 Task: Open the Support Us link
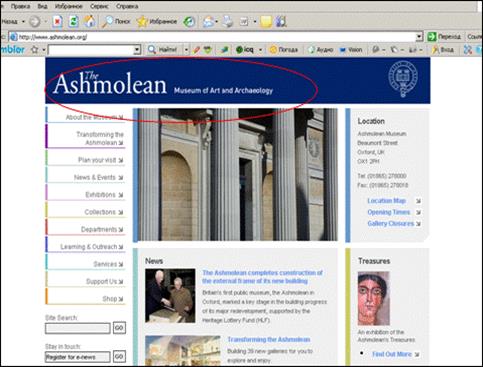coord(105,281)
